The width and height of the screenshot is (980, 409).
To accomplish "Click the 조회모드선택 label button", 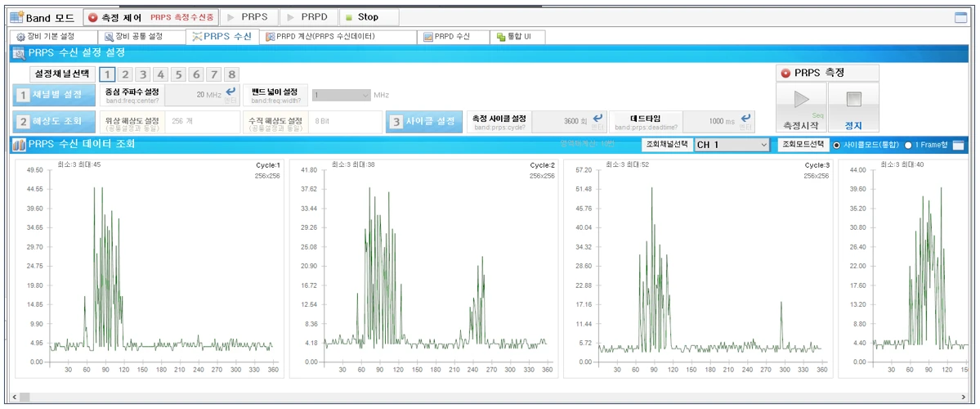I will (x=803, y=145).
